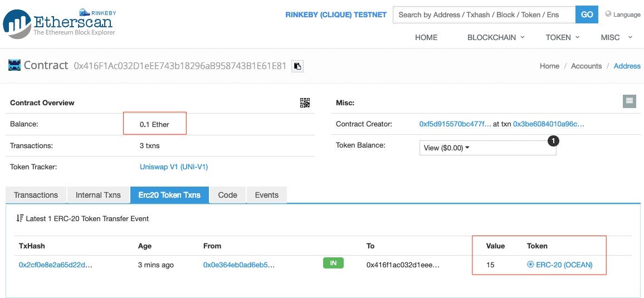Open the Code tab
Screen dimensions: 644x298
coord(227,195)
